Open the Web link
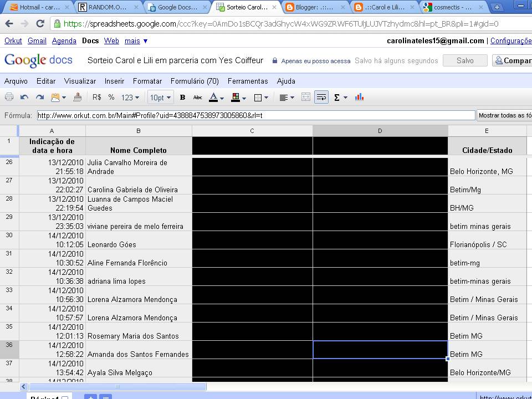Viewport: 532px width, 399px height. pos(111,40)
